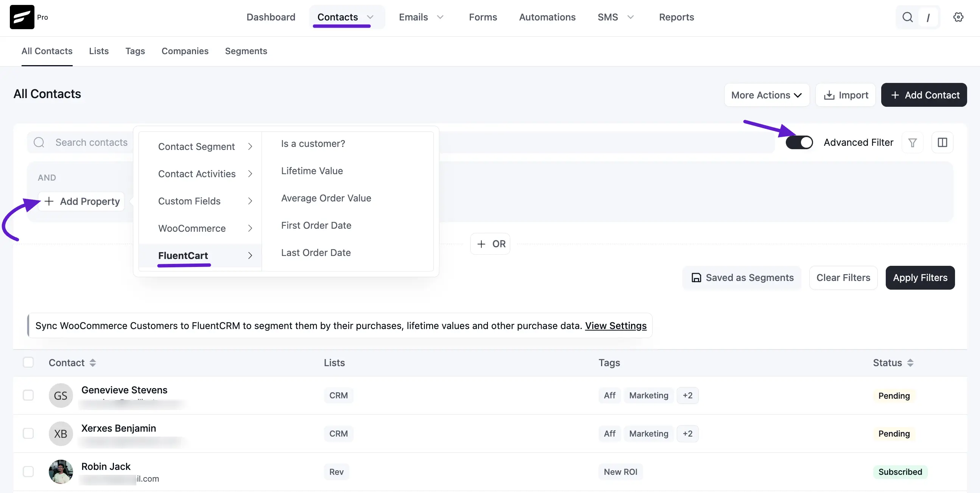
Task: Click Saved as Segments button
Action: click(742, 278)
